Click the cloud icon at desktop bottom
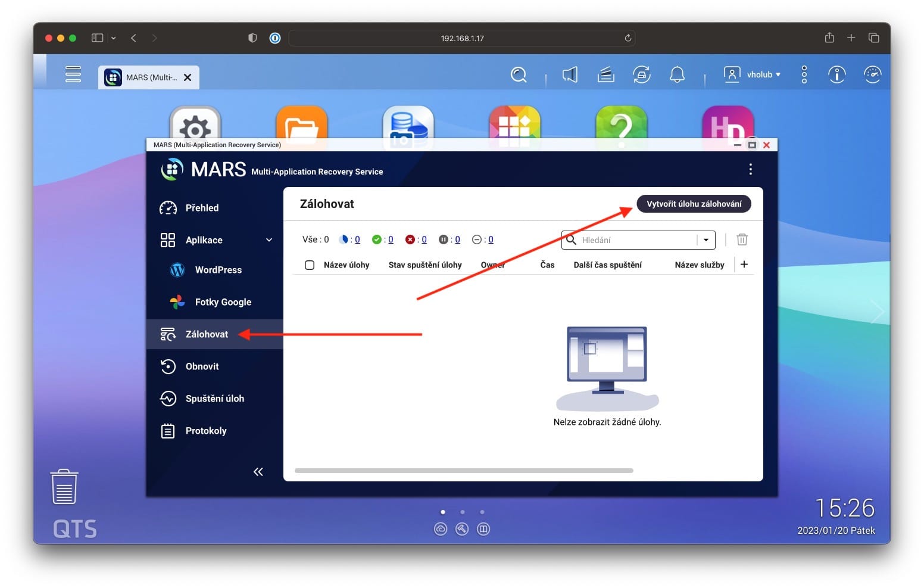Image resolution: width=924 pixels, height=588 pixels. [441, 529]
